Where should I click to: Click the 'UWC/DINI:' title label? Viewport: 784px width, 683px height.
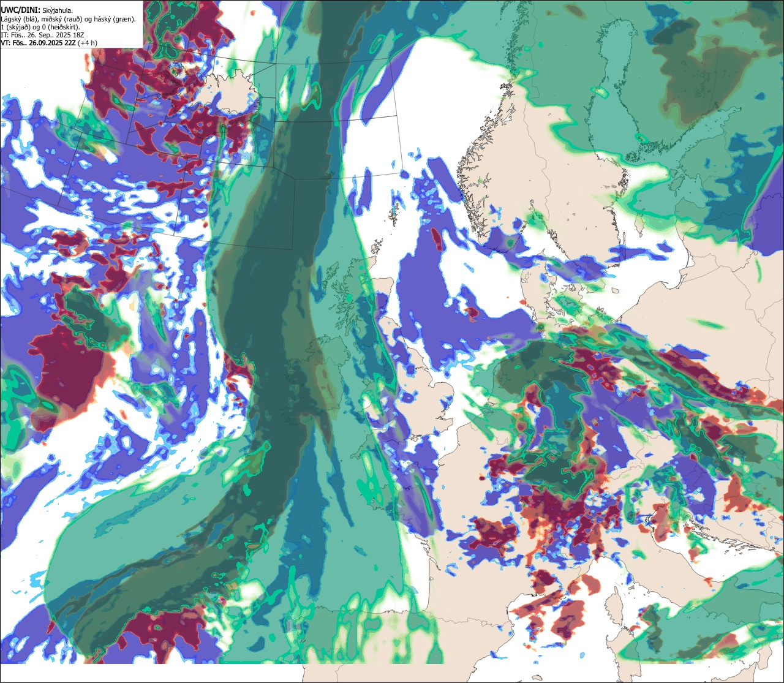(x=20, y=10)
